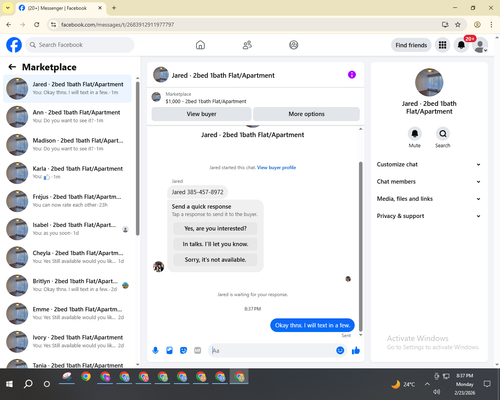The height and width of the screenshot is (400, 500).
Task: Click the conversation list scrollbar
Action: pos(138,158)
